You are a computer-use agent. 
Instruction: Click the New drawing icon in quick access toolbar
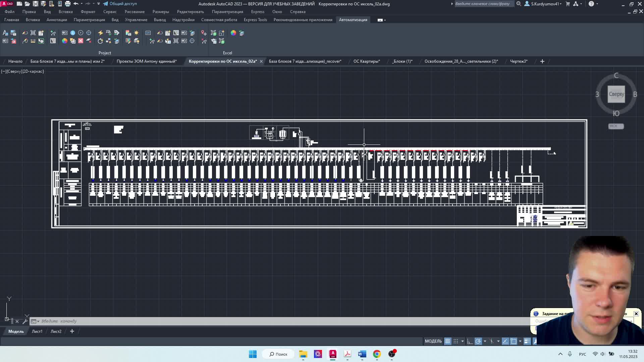pos(19,4)
